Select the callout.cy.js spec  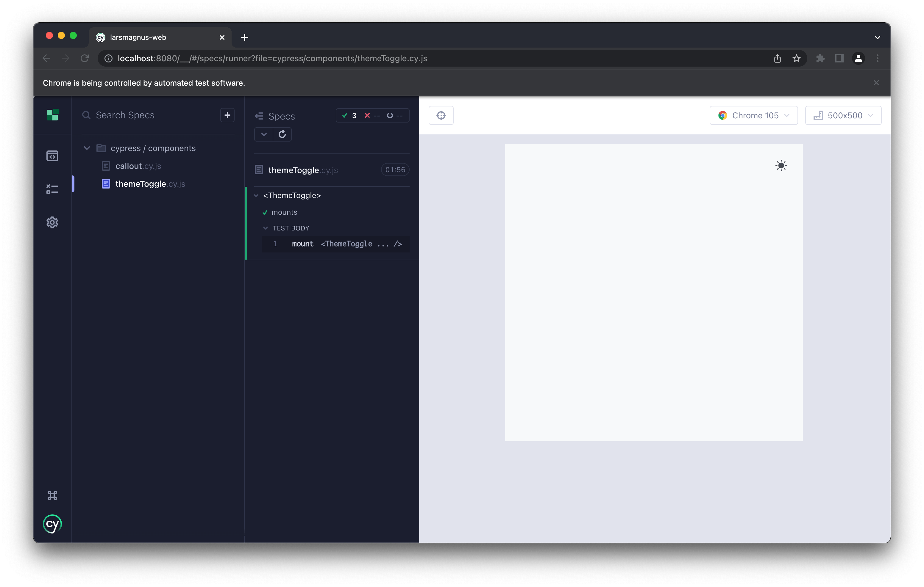(x=138, y=166)
